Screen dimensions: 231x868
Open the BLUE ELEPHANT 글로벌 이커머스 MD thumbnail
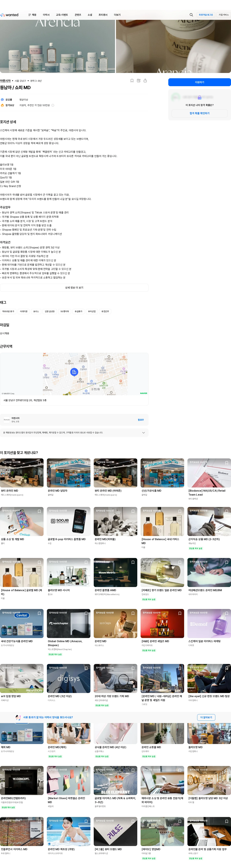click(115, 780)
